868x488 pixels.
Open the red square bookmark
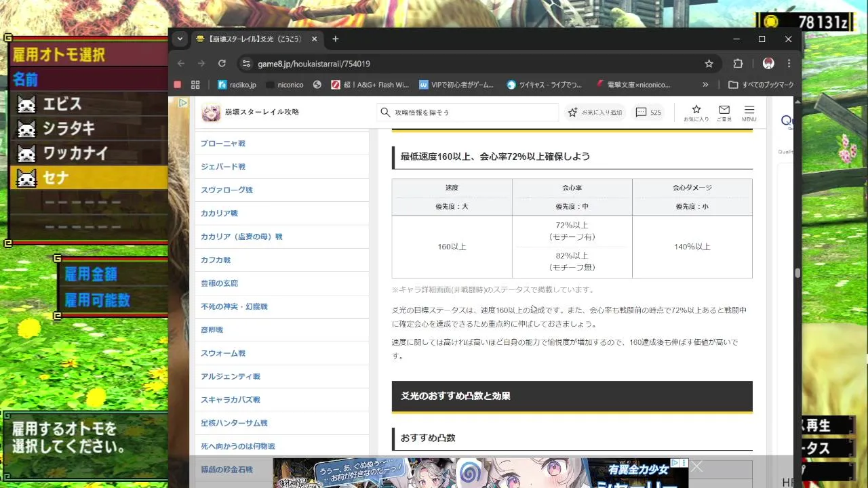click(x=178, y=85)
